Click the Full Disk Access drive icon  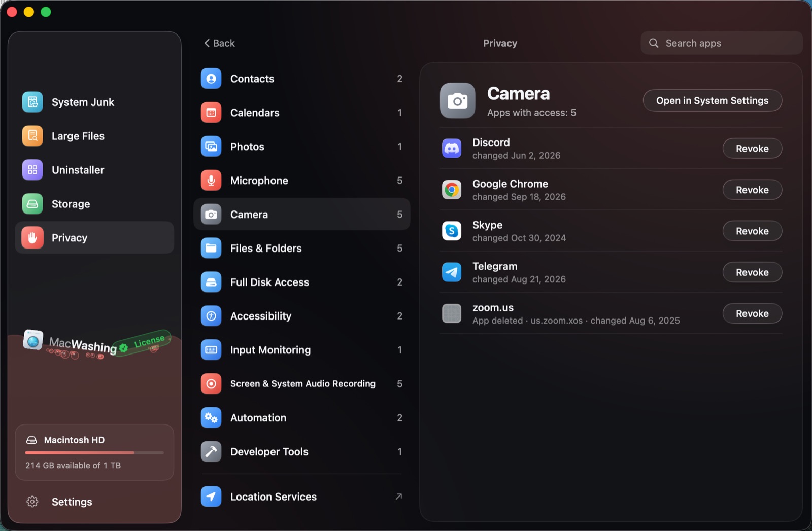[x=211, y=282]
